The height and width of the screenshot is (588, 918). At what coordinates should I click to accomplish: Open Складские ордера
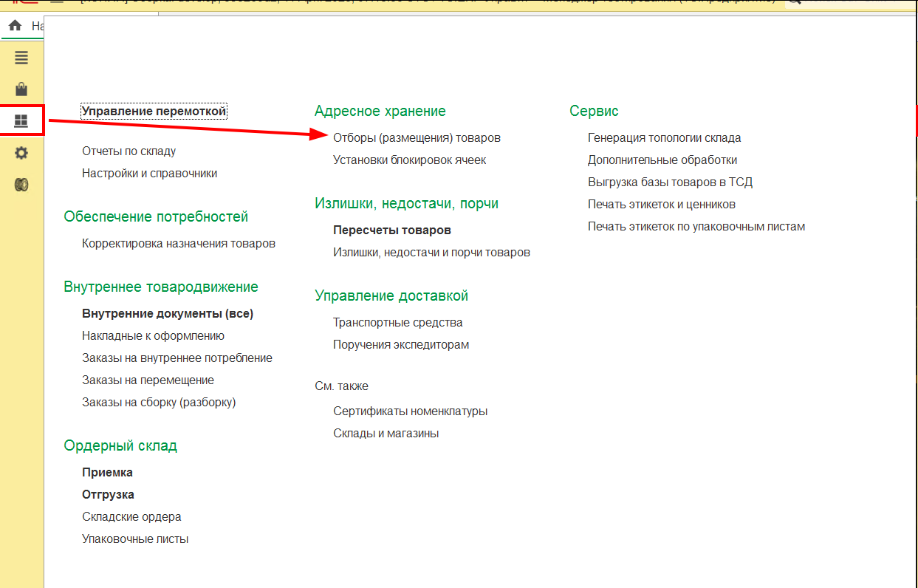[132, 517]
